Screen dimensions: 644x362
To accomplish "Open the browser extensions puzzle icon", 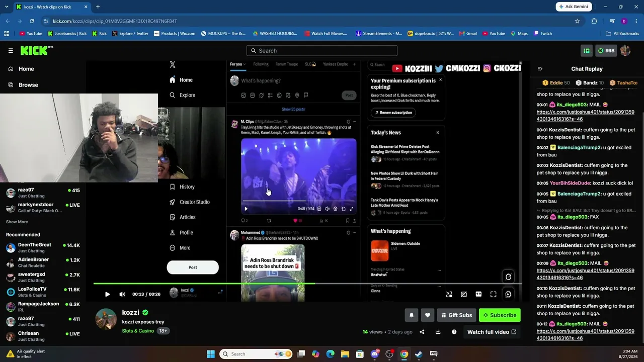I will pyautogui.click(x=594, y=21).
